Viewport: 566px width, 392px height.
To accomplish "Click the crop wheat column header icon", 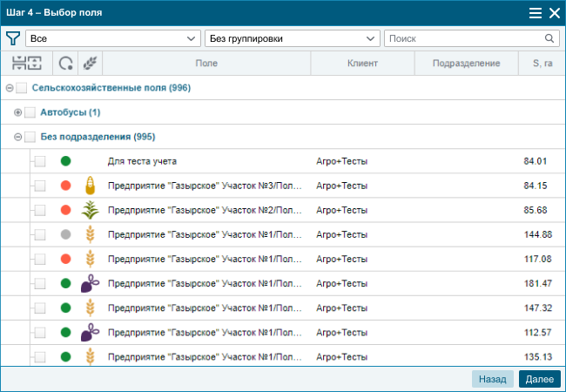I will click(90, 63).
